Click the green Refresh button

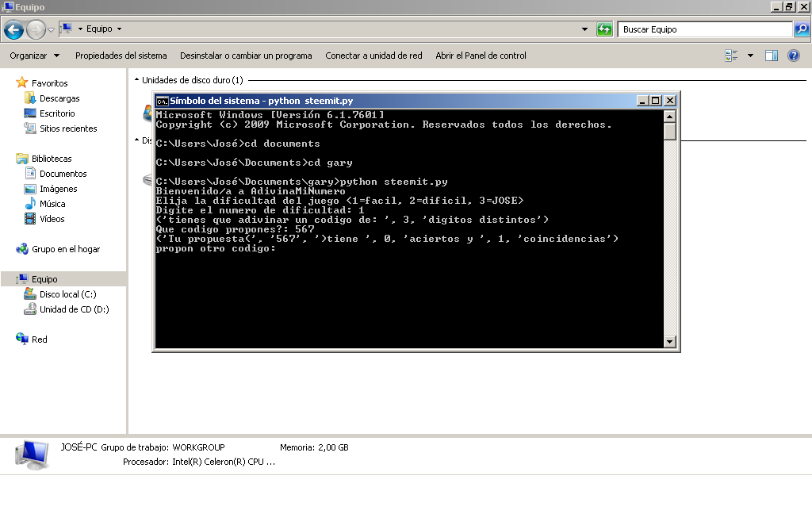[604, 29]
